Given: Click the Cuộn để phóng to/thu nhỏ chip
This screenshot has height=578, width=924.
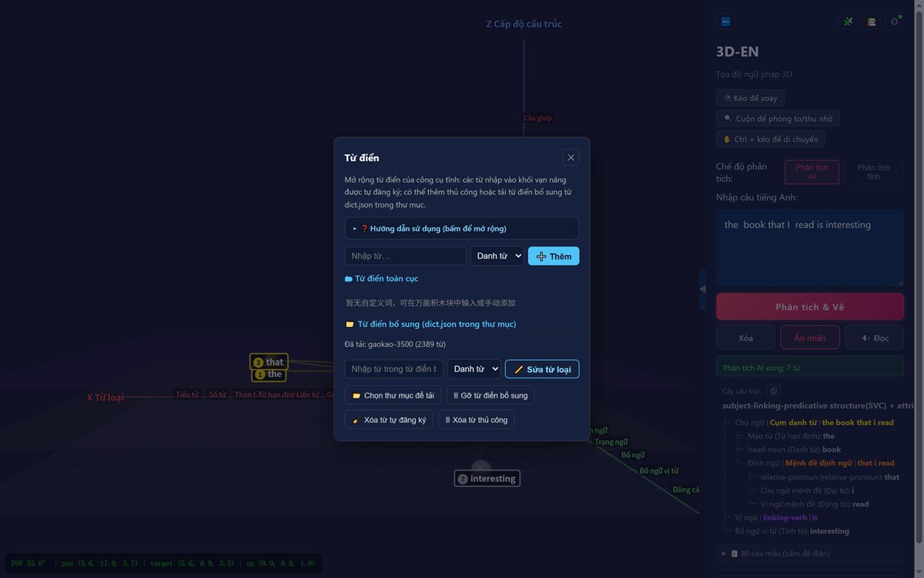Looking at the screenshot, I should coord(778,119).
